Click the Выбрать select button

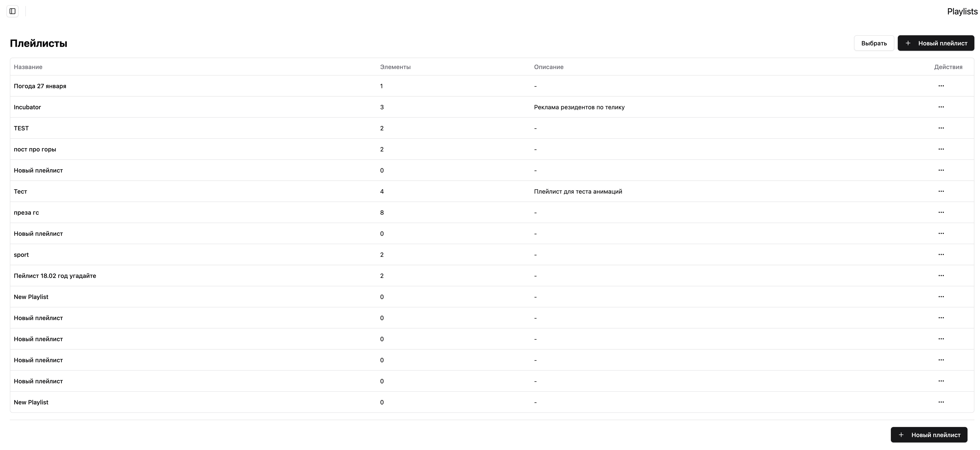pos(874,43)
